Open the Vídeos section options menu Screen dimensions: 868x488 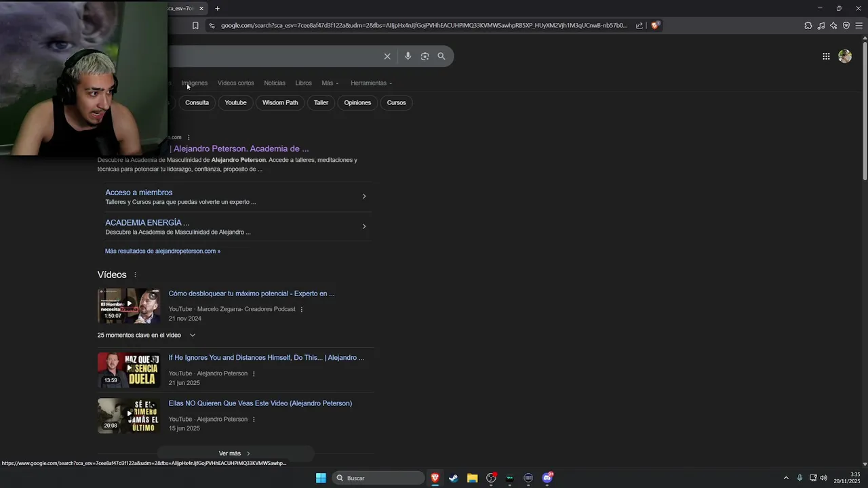pyautogui.click(x=135, y=274)
